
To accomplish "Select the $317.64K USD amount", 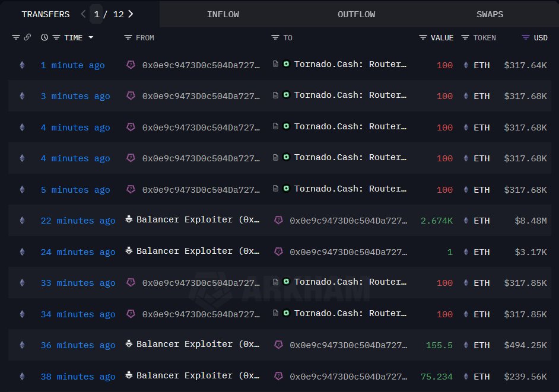I will (526, 65).
